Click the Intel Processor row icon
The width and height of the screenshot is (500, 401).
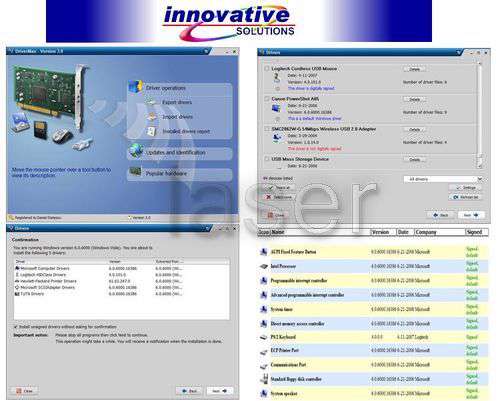click(263, 266)
